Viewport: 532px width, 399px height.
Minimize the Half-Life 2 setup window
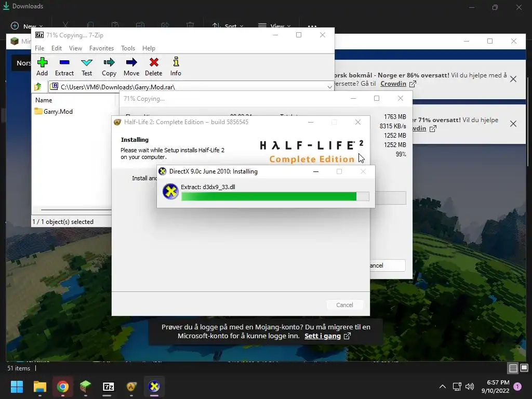311,122
